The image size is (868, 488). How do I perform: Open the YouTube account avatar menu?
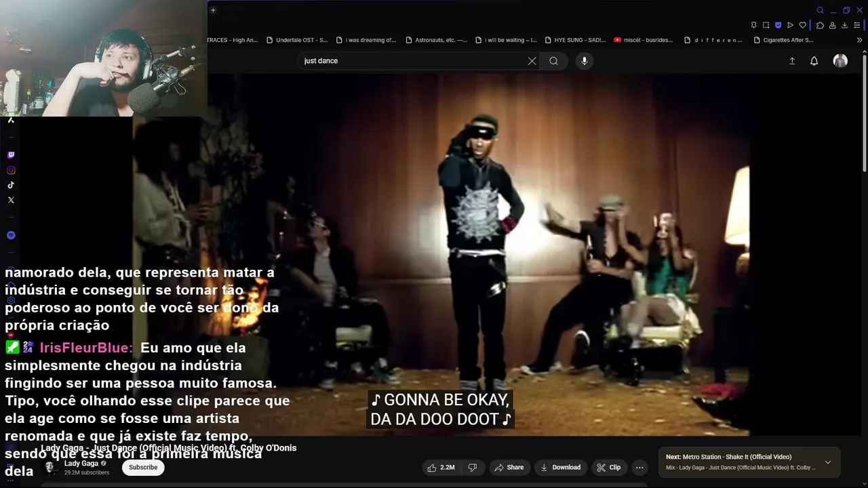(840, 61)
